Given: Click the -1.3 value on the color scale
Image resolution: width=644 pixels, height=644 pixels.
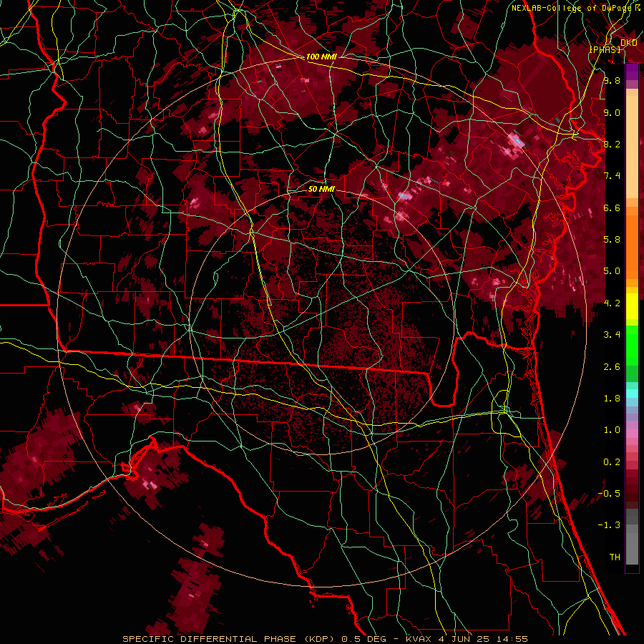Looking at the screenshot, I should (x=609, y=525).
